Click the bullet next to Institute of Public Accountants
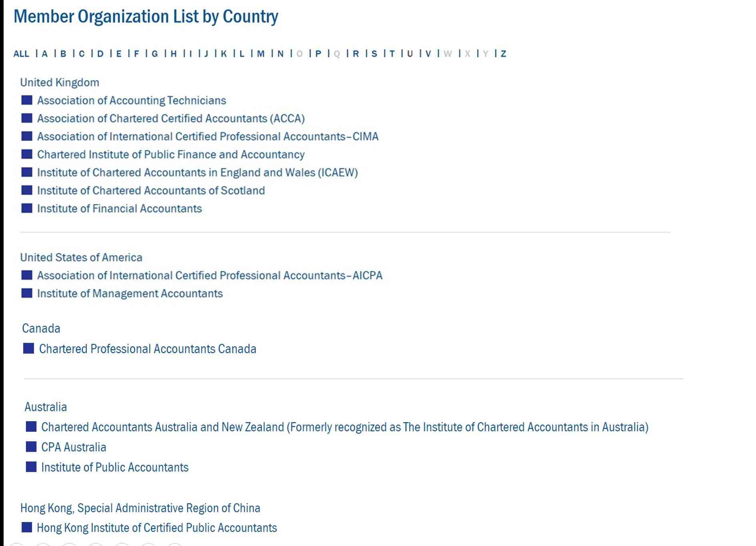This screenshot has width=756, height=546. click(x=31, y=467)
